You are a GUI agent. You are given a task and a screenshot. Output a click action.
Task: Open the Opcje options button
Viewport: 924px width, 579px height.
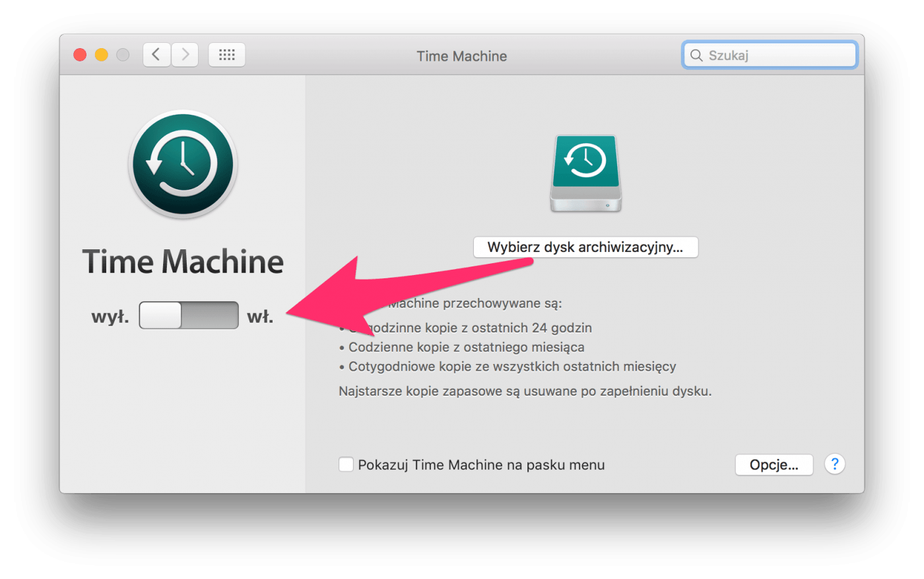pos(774,464)
